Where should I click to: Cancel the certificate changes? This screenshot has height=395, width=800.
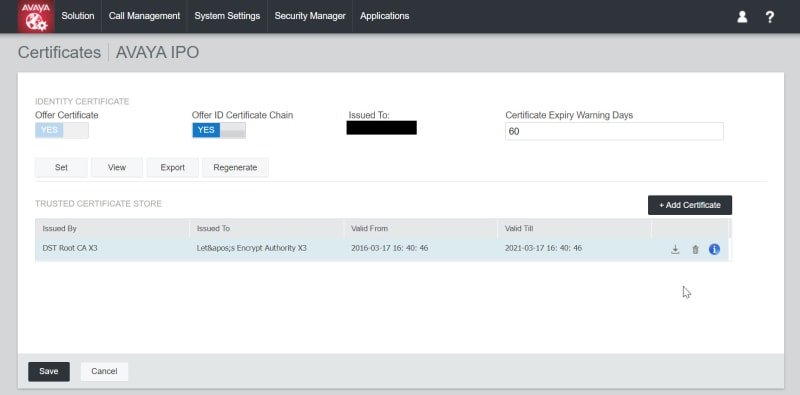point(104,372)
